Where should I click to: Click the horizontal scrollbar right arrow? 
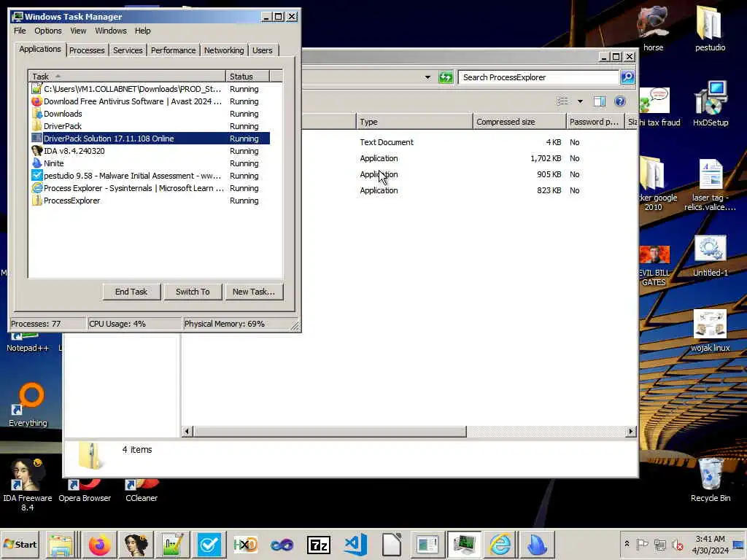631,432
